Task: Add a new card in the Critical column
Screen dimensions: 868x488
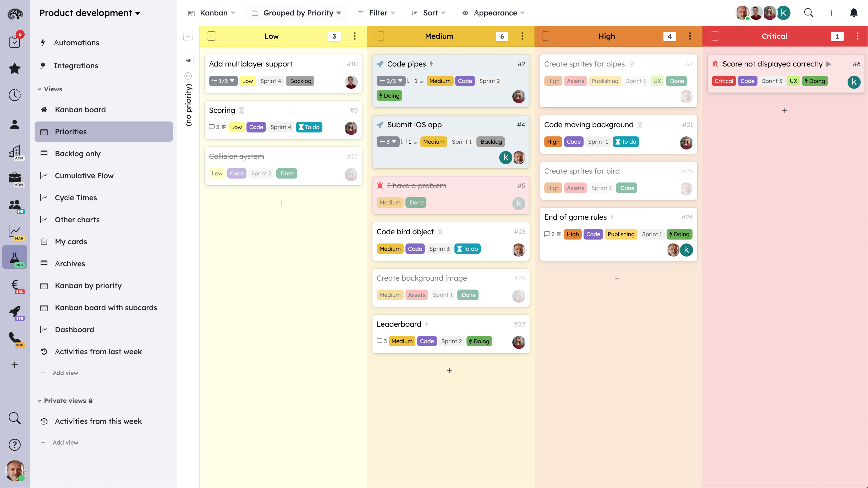Action: tap(785, 110)
